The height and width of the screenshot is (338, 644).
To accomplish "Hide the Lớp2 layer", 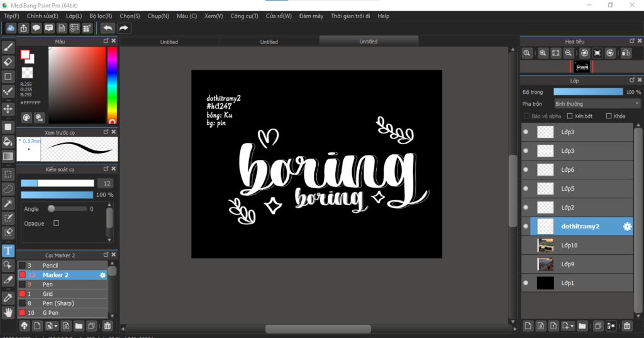I will (526, 208).
